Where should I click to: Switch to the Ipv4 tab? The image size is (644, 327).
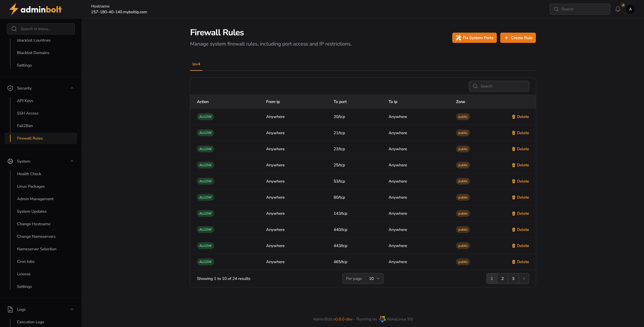(x=196, y=64)
